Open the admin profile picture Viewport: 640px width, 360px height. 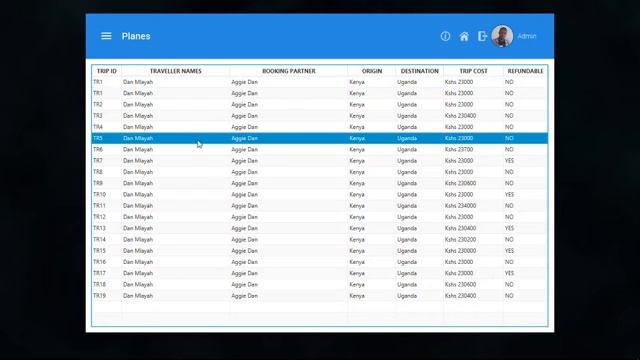(502, 36)
